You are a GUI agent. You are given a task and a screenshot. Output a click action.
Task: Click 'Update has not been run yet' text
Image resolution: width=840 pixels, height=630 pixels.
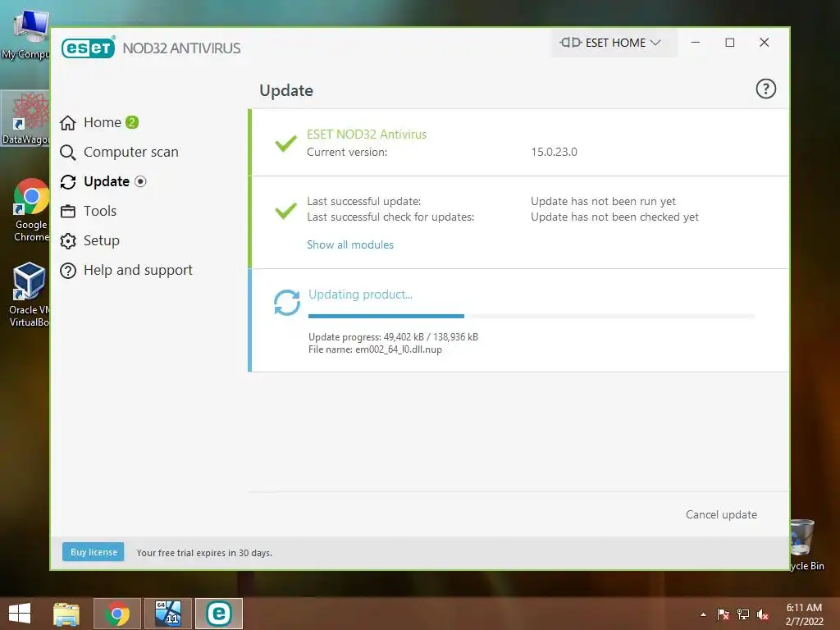pyautogui.click(x=603, y=202)
